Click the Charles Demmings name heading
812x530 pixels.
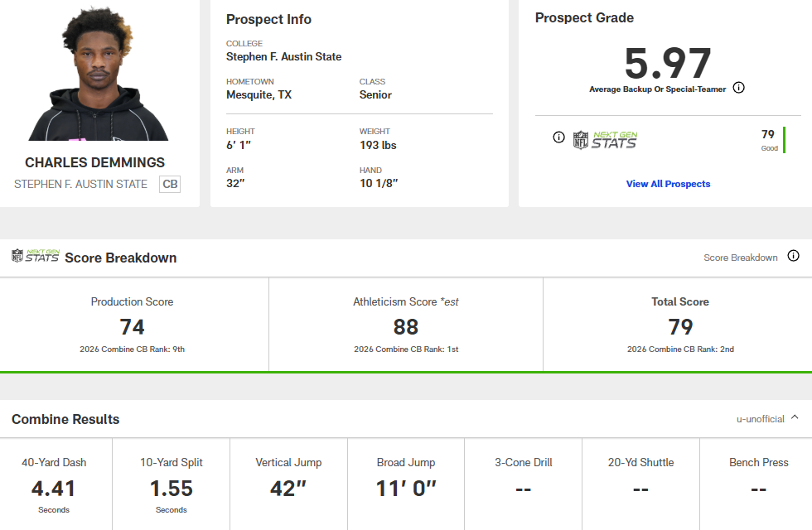(95, 162)
